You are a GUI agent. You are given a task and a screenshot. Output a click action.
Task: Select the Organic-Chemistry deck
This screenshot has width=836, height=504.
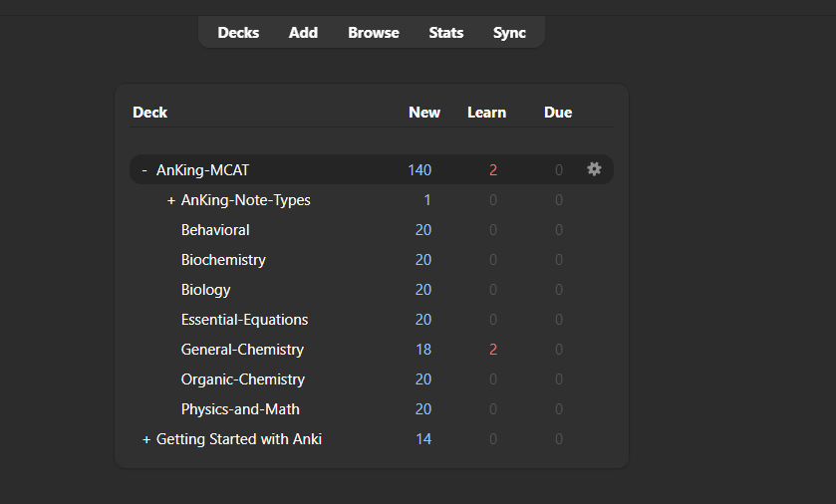(243, 379)
